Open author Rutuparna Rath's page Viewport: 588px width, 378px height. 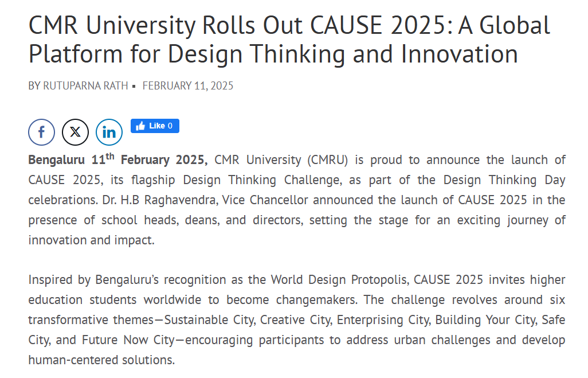pos(85,86)
